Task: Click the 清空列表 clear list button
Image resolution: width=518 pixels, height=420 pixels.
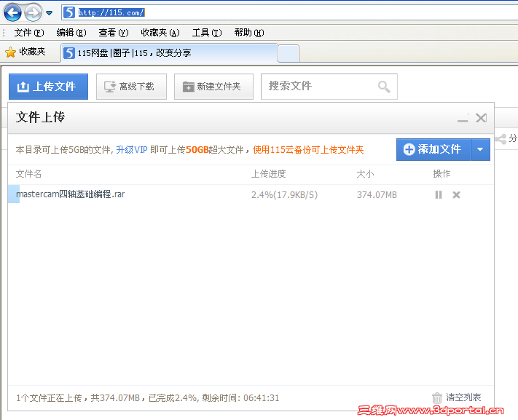Action: pyautogui.click(x=457, y=397)
